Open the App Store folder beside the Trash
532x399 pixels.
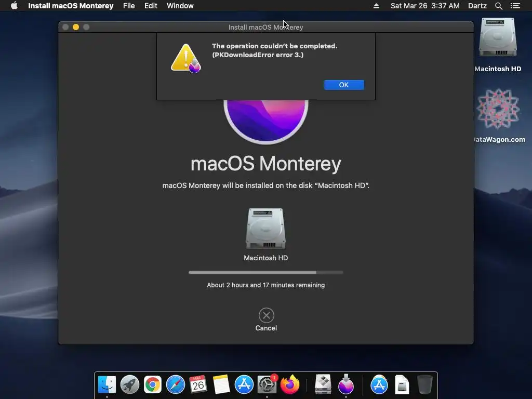click(379, 384)
